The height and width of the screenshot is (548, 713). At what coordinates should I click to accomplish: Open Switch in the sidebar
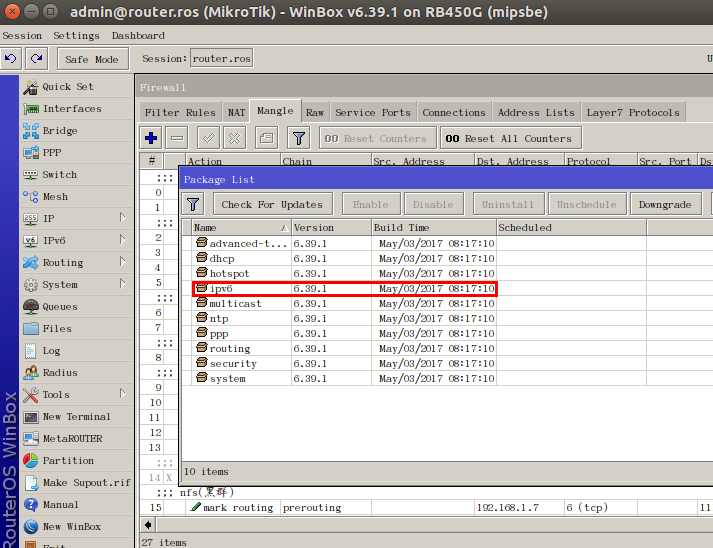pyautogui.click(x=76, y=175)
